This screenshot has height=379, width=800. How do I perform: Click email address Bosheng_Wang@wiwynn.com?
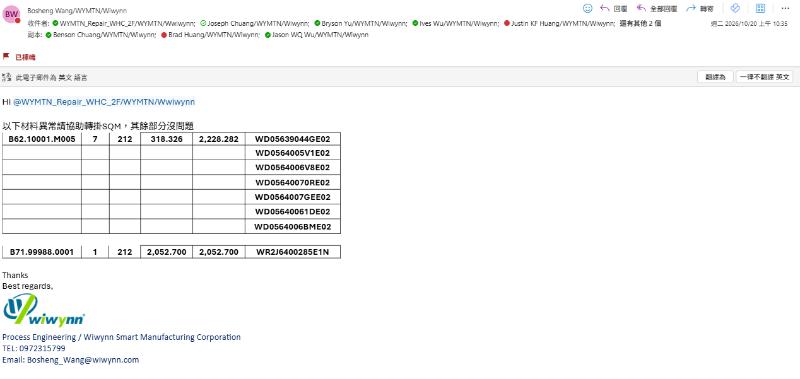pos(83,360)
